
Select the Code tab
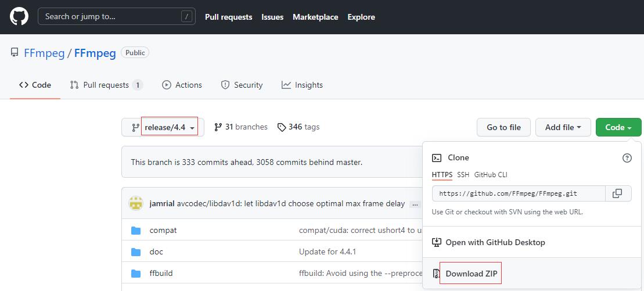click(35, 85)
